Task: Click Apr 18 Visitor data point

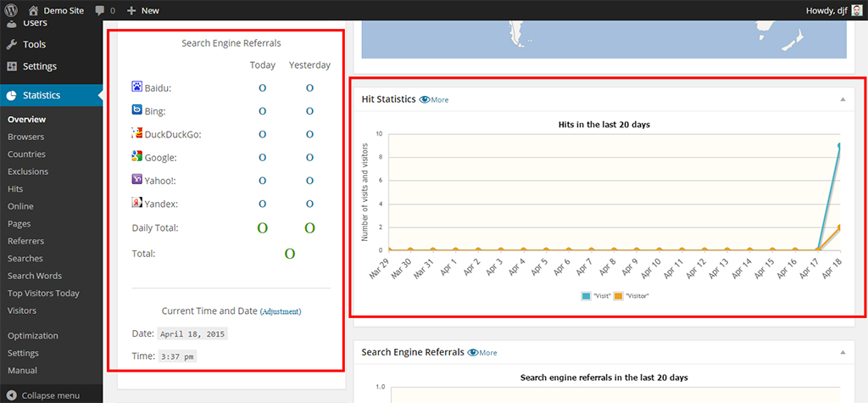Action: pyautogui.click(x=839, y=227)
